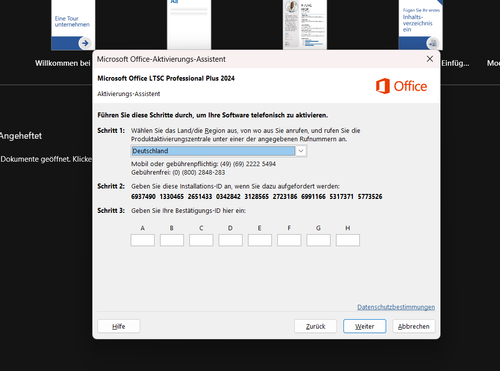Select the 'Willkommen bei' template label
Image resolution: width=500 pixels, height=371 pixels.
(63, 63)
